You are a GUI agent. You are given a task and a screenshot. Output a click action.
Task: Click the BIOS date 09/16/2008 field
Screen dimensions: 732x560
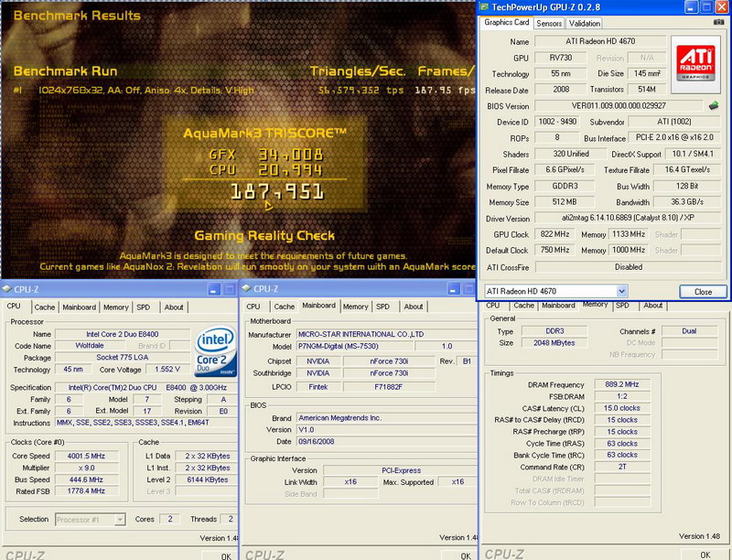(x=387, y=441)
